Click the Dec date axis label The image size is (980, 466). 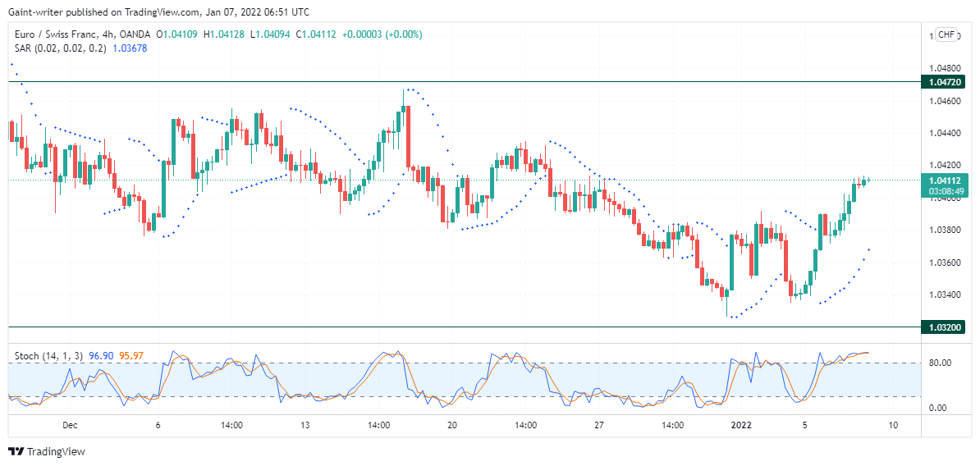click(x=70, y=426)
